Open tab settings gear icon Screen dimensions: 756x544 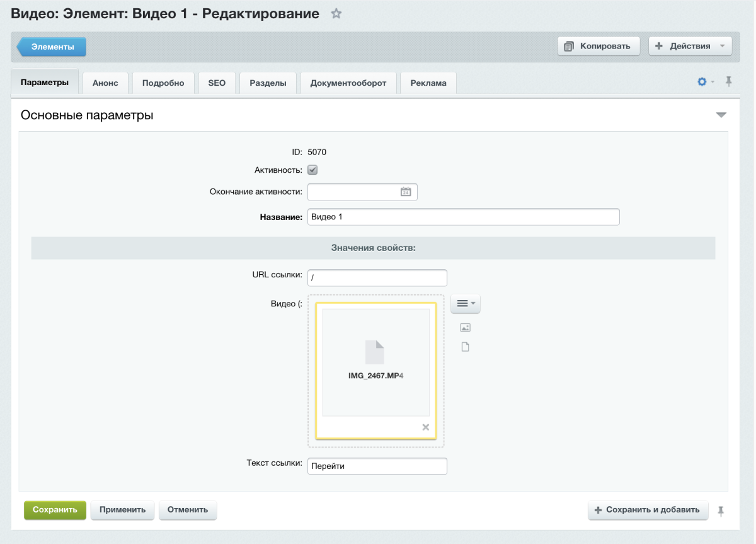tap(702, 82)
